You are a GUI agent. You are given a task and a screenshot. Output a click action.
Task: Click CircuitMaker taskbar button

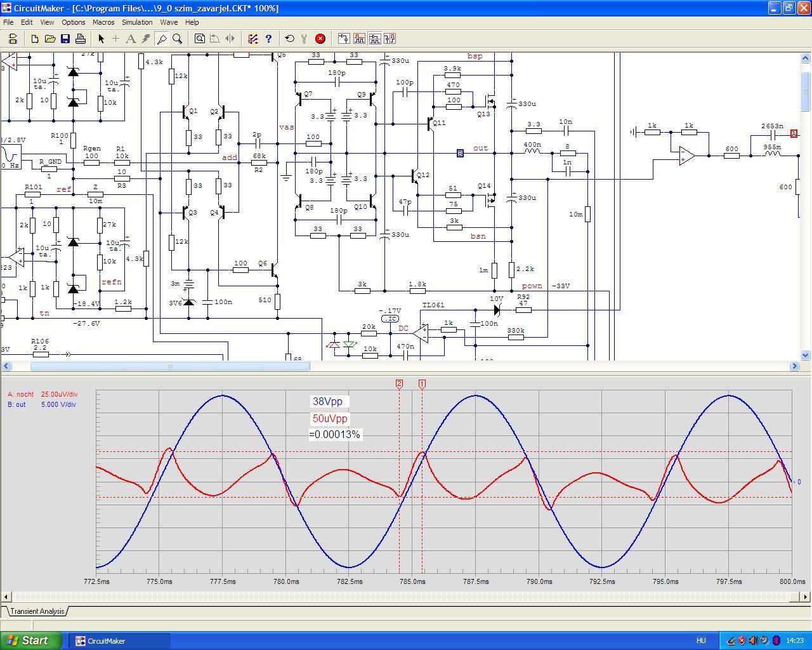(x=119, y=641)
